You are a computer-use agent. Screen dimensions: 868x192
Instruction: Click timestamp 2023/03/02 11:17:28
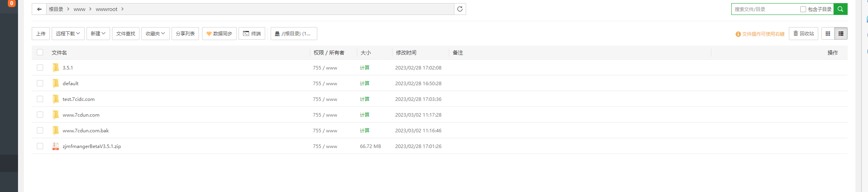click(418, 115)
